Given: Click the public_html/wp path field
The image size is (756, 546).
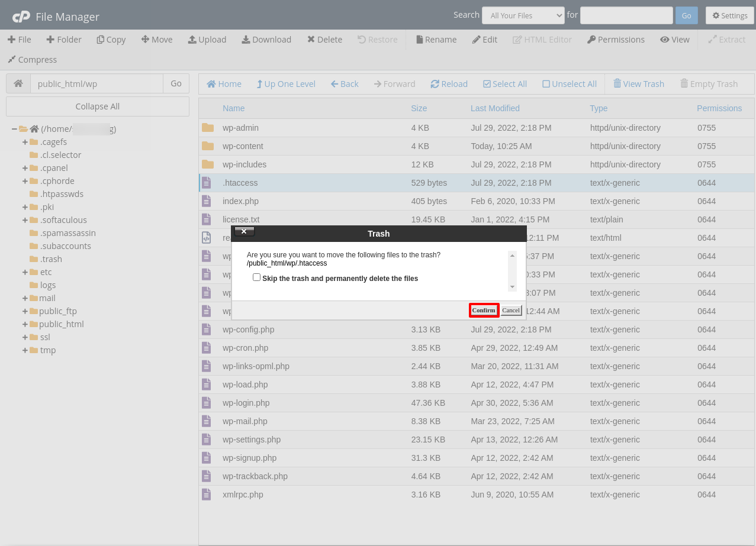Looking at the screenshot, I should (x=96, y=83).
